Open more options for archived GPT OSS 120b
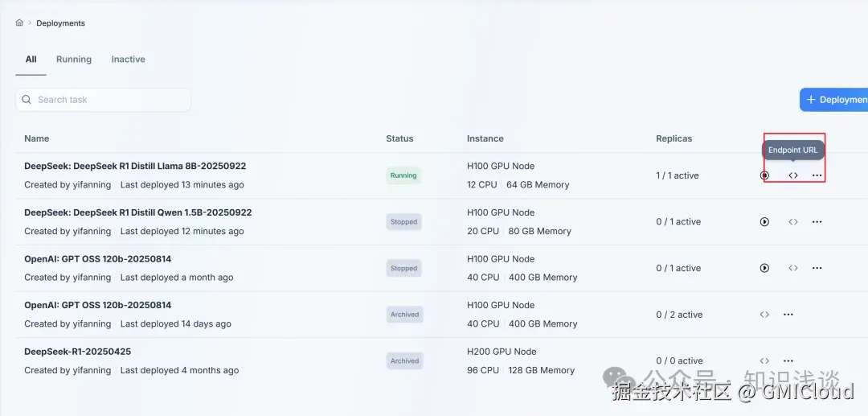868x416 pixels. [x=788, y=315]
